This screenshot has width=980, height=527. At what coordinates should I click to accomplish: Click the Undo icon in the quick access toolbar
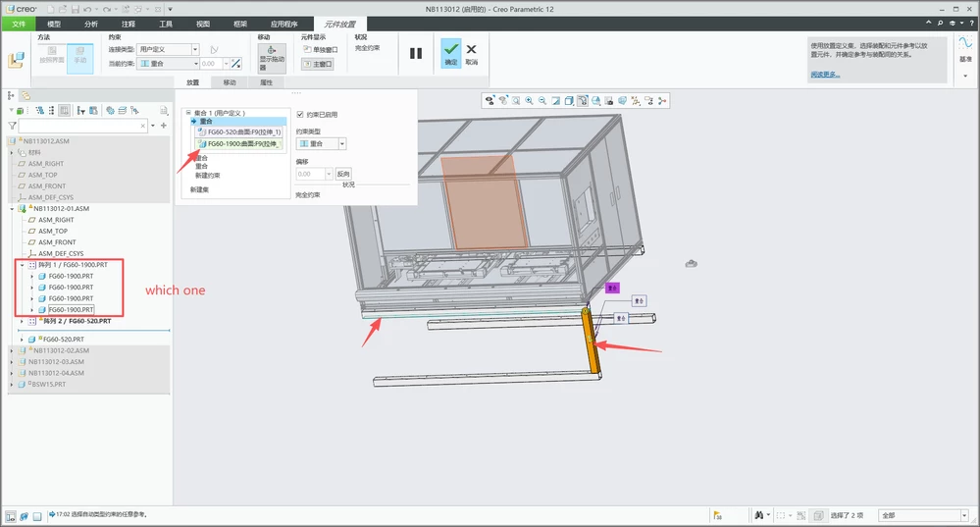tap(87, 10)
